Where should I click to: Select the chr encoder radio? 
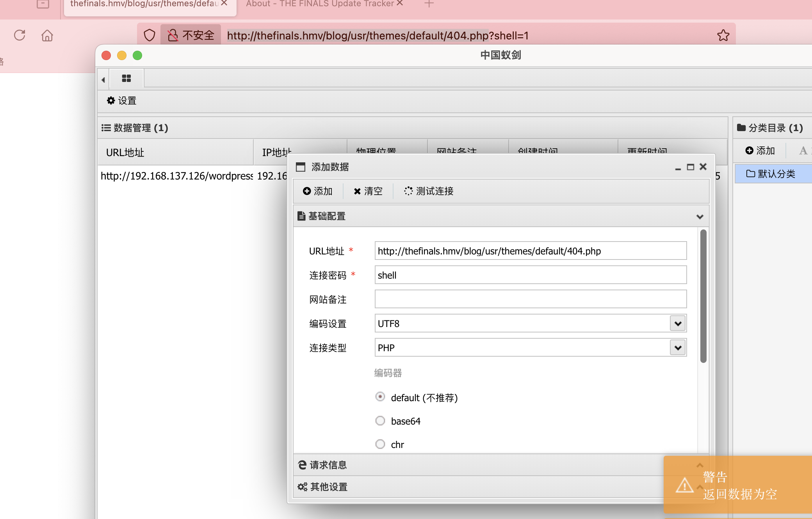[x=380, y=444]
